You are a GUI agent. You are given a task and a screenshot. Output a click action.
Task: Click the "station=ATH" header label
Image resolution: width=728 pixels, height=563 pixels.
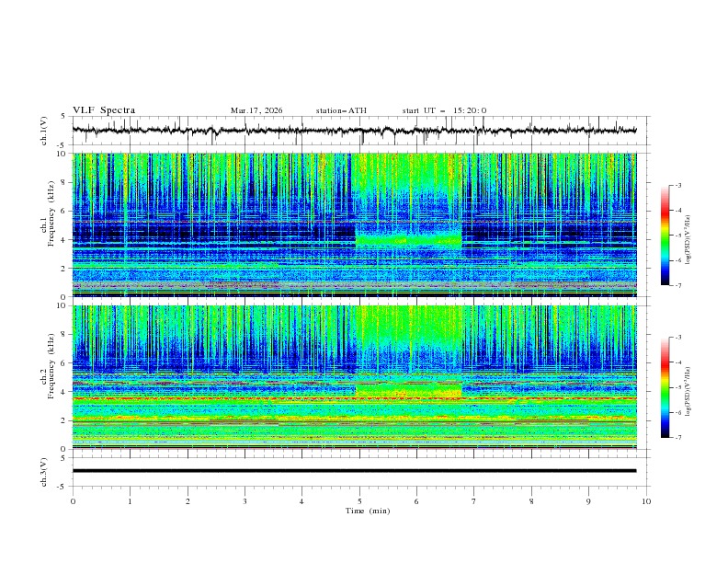click(x=341, y=110)
